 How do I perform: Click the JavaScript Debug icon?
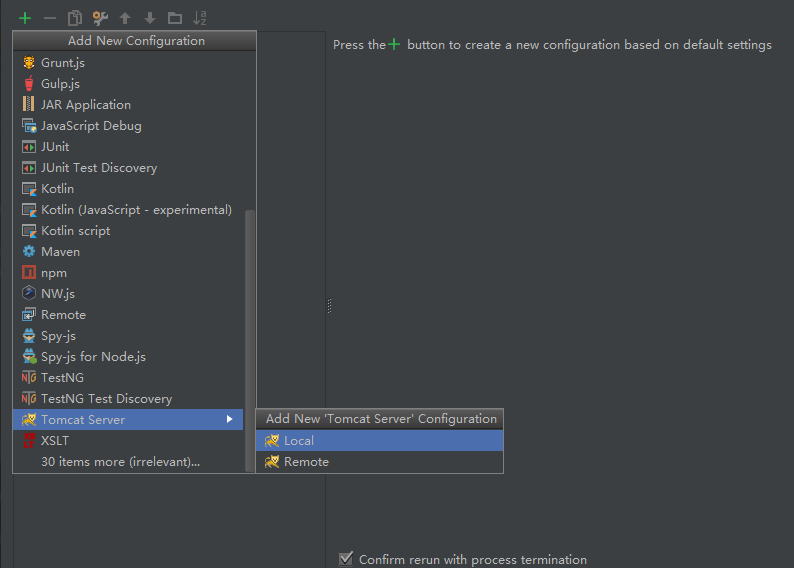[29, 126]
